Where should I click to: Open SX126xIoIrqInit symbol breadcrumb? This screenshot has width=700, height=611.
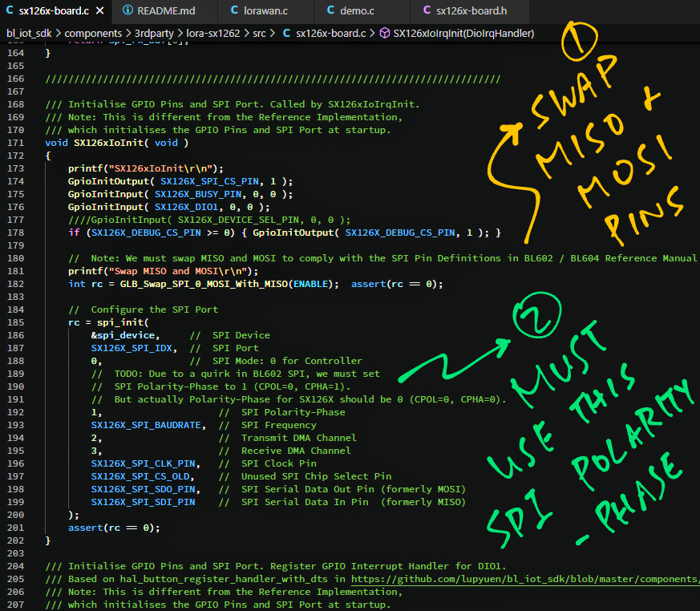tap(463, 34)
